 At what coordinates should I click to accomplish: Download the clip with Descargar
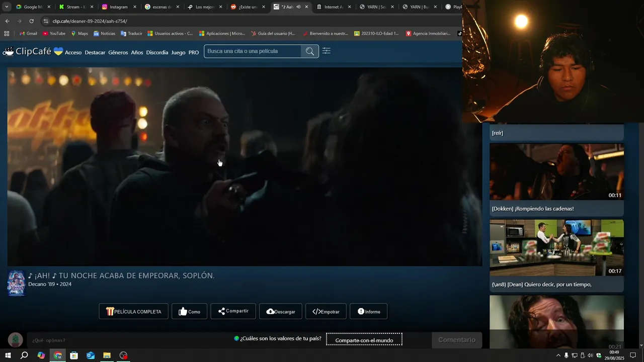click(x=281, y=311)
